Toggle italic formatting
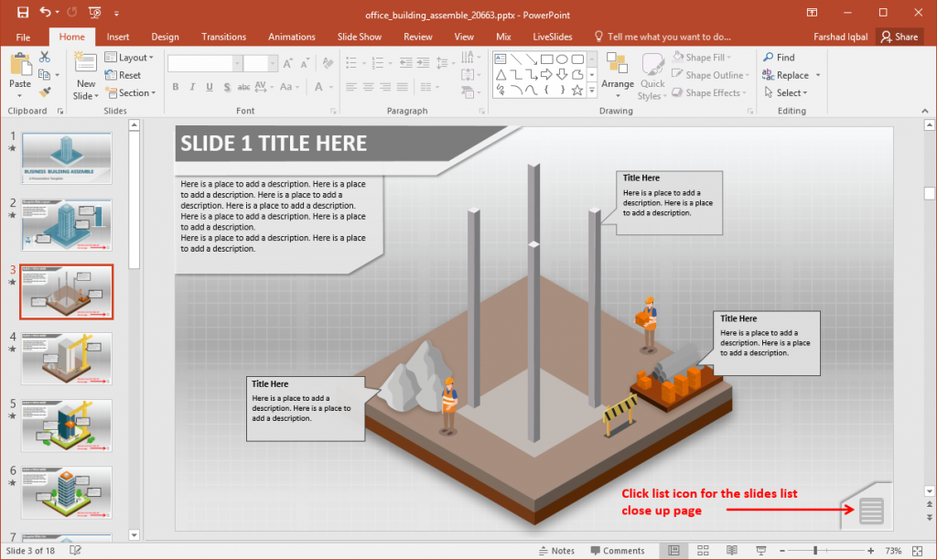This screenshot has width=937, height=560. tap(191, 86)
